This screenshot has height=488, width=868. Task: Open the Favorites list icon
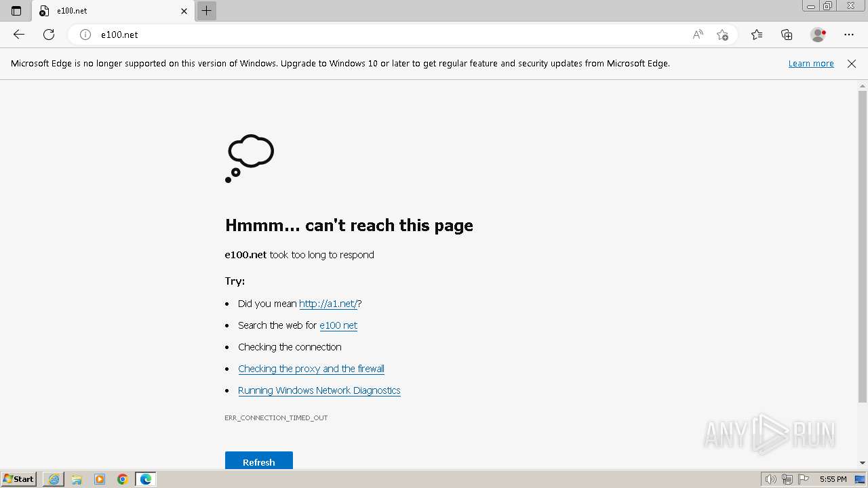coord(757,35)
